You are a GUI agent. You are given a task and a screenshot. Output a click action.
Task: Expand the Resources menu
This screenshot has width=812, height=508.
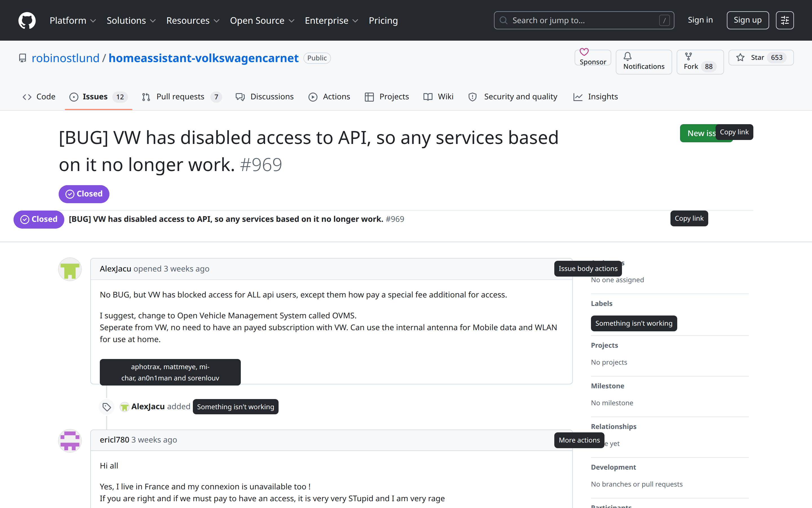pyautogui.click(x=193, y=21)
